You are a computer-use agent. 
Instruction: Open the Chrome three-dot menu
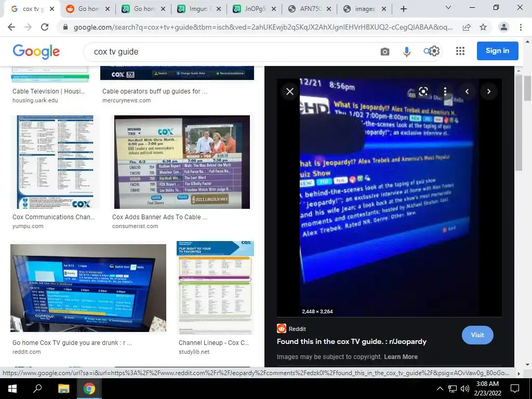521,27
